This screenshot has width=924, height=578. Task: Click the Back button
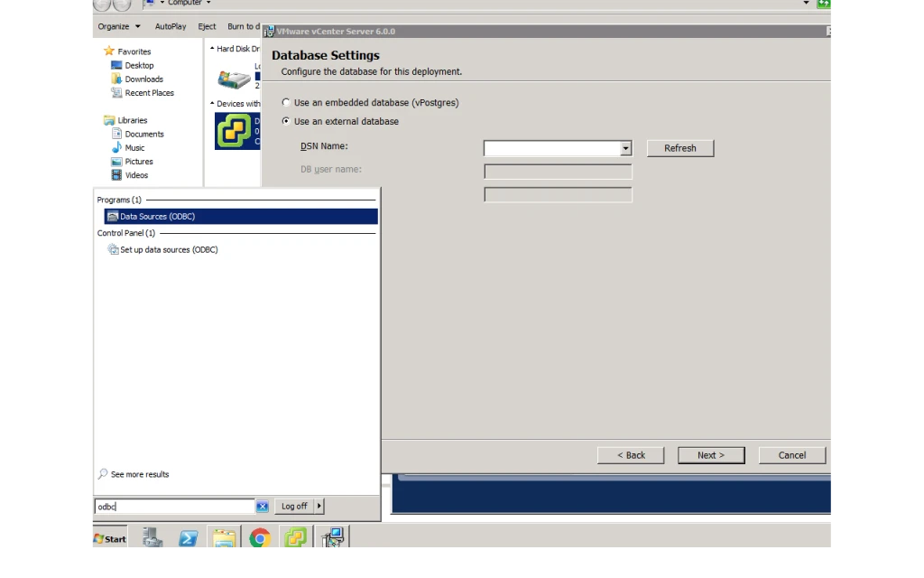[x=631, y=455]
